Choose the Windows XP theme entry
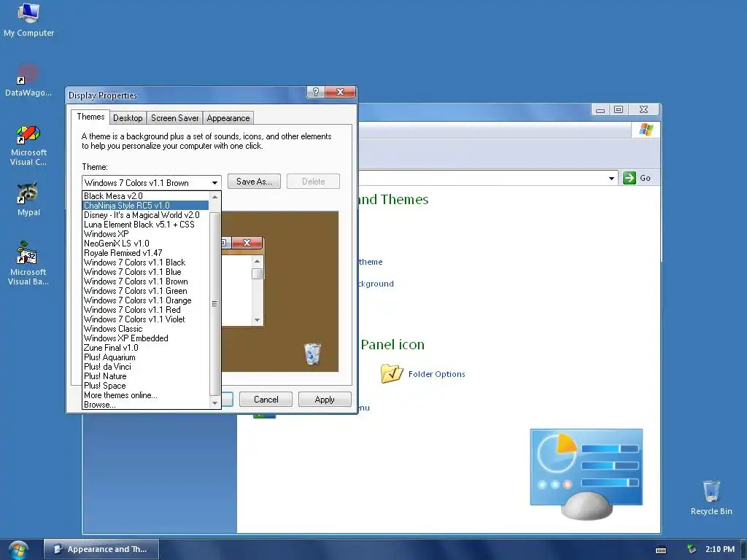This screenshot has height=560, width=747. click(x=145, y=234)
